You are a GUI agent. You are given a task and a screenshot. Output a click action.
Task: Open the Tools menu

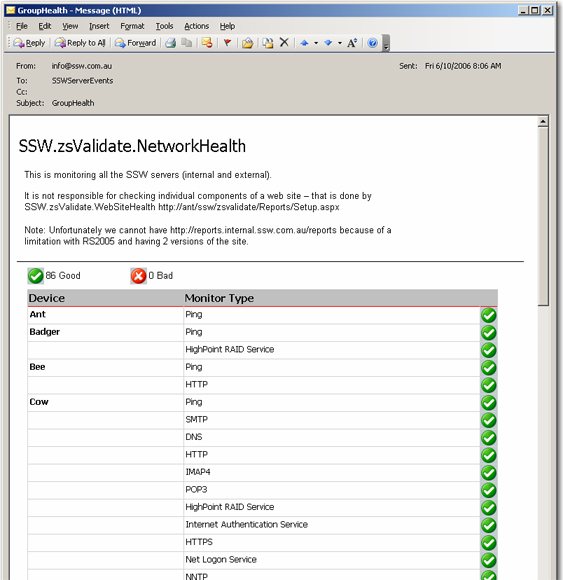point(164,26)
